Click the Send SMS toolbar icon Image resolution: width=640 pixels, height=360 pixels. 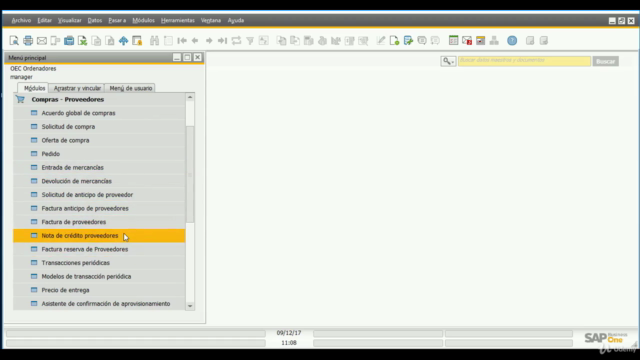pyautogui.click(x=55, y=40)
